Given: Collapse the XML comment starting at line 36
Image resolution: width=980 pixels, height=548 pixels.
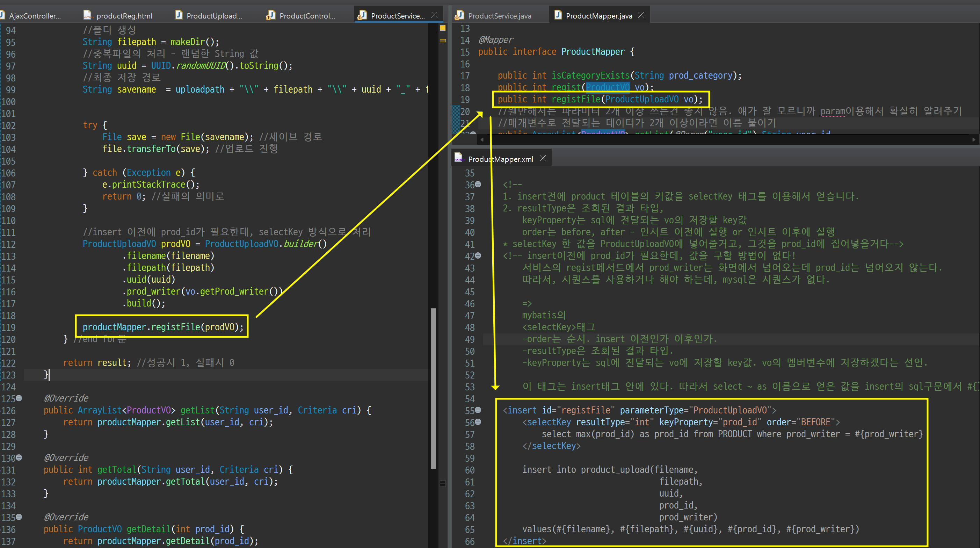Looking at the screenshot, I should 478,184.
